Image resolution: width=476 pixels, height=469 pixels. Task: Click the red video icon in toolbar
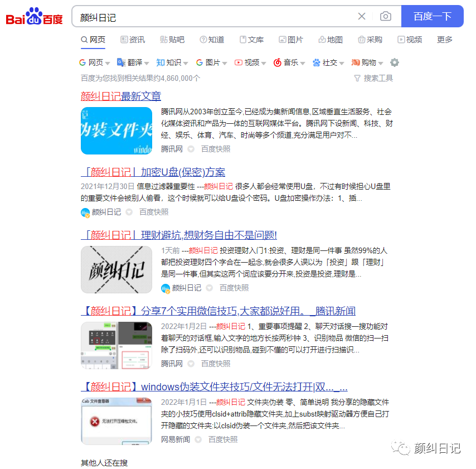pyautogui.click(x=239, y=62)
